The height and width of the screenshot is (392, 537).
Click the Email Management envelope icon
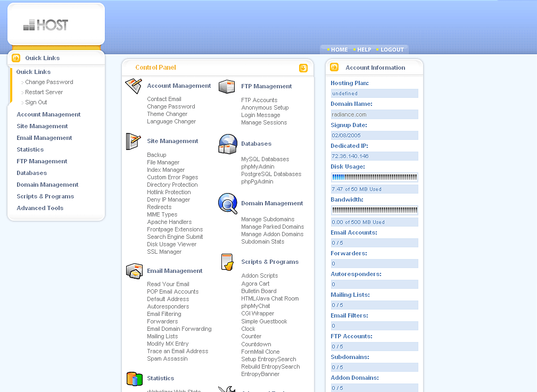pyautogui.click(x=134, y=271)
